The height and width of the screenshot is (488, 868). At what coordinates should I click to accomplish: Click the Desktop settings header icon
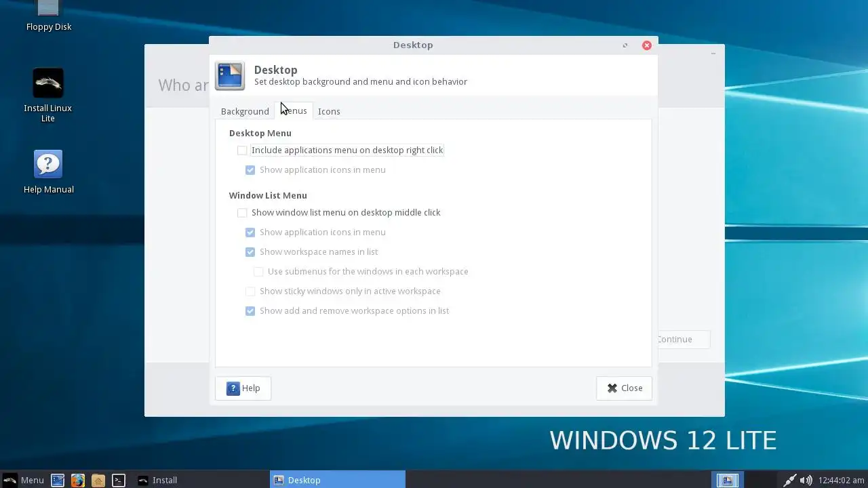point(230,75)
